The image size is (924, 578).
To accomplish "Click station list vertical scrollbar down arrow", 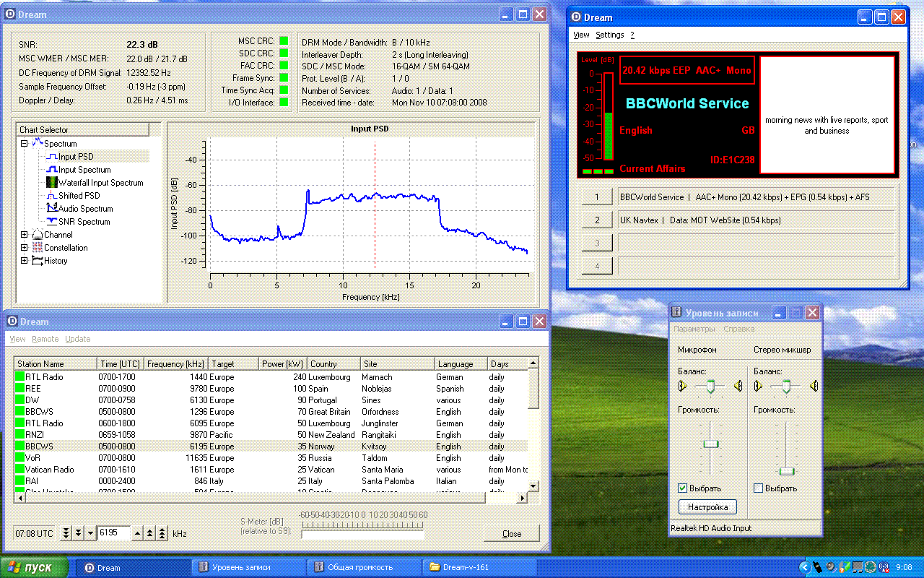I will [x=533, y=486].
